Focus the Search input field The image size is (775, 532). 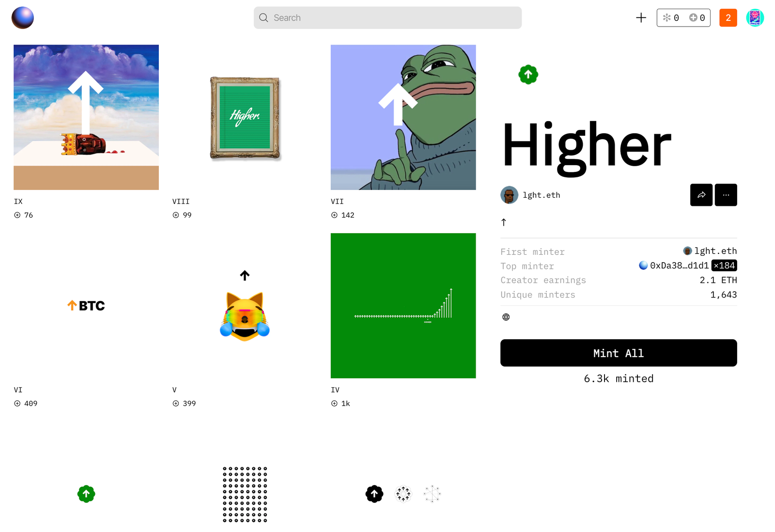[387, 18]
